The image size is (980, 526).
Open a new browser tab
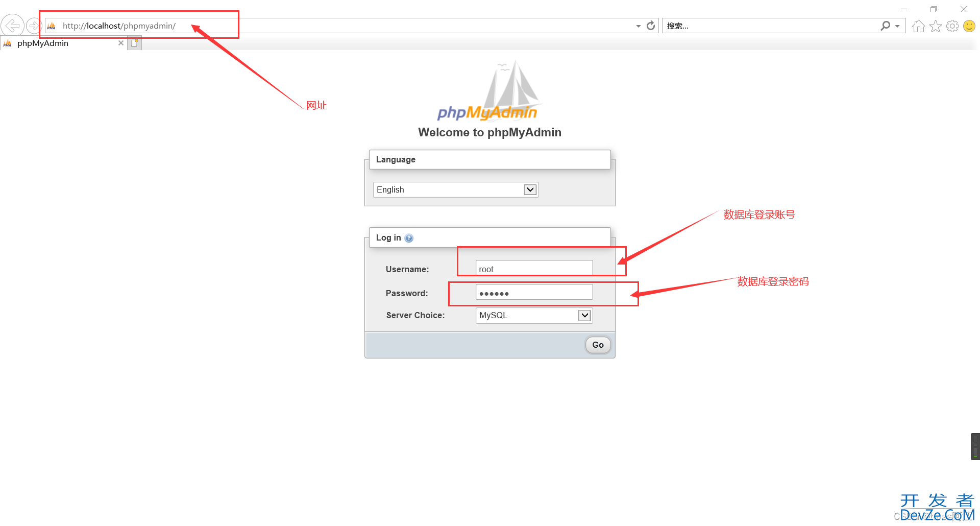[134, 43]
